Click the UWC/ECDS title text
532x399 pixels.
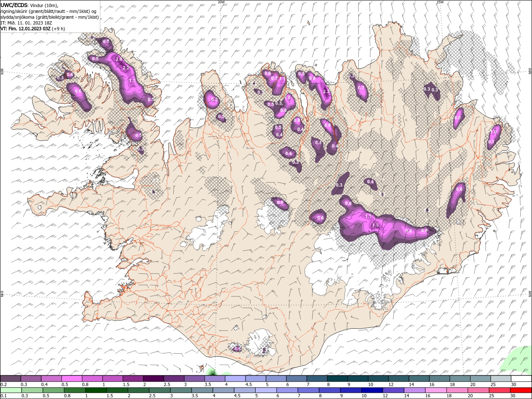[14, 5]
